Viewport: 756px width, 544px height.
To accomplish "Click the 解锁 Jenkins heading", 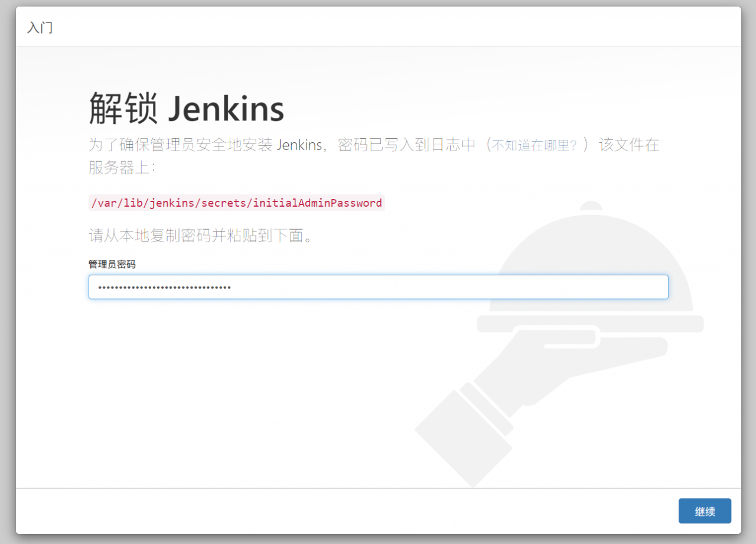I will 187,108.
